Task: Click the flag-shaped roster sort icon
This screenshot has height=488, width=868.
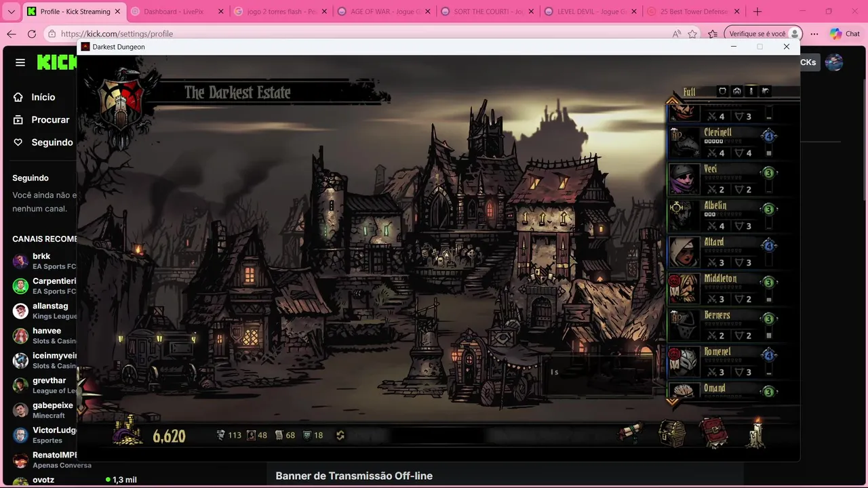Action: click(x=766, y=91)
